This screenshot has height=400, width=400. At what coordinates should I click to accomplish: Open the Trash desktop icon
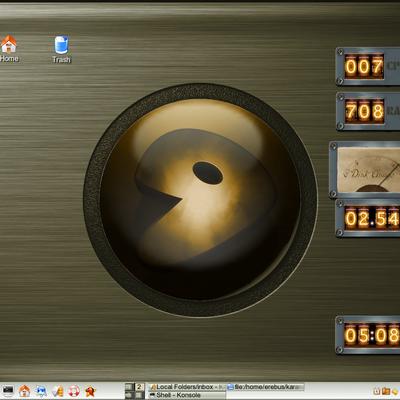[61, 49]
